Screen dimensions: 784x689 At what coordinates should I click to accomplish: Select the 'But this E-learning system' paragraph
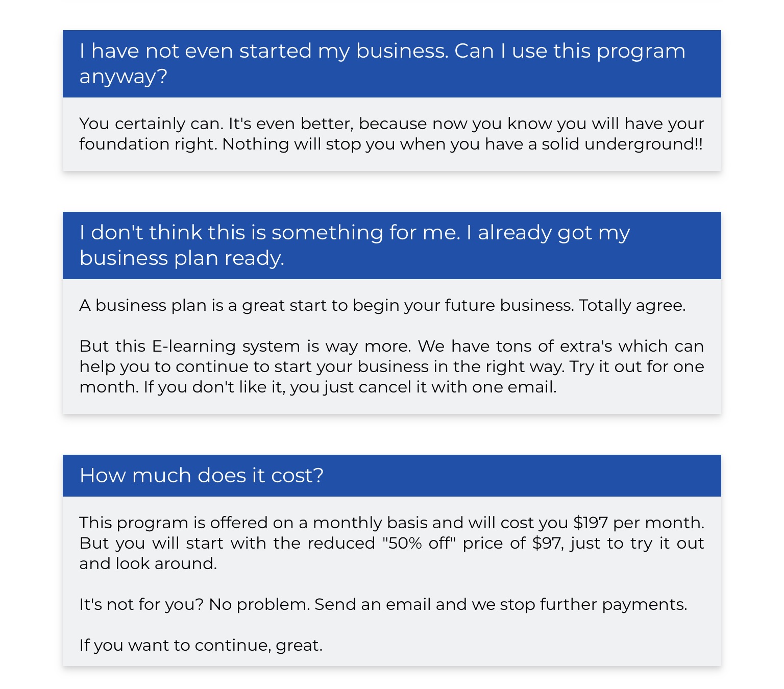[x=392, y=366]
